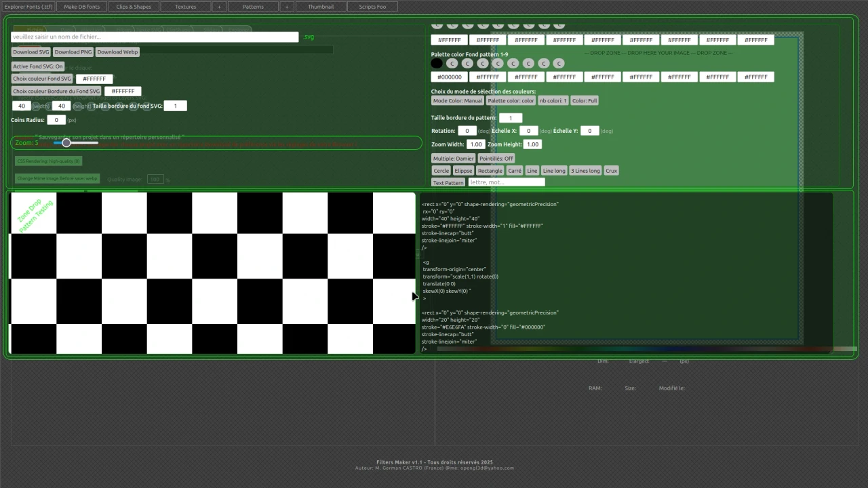Screen dimensions: 868x488
Task: Open the Clips & Shapes tab
Action: [x=133, y=6]
